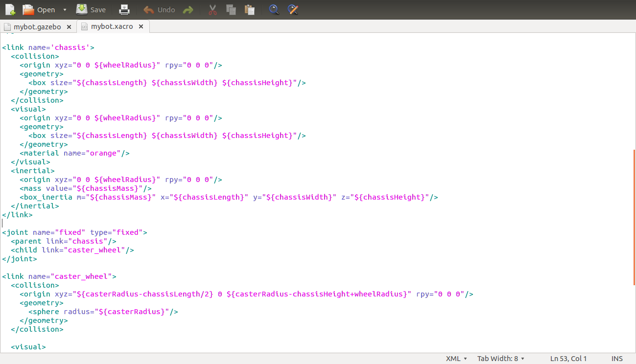Click the link name="caster_wheel" line
The width and height of the screenshot is (636, 364).
[59, 276]
